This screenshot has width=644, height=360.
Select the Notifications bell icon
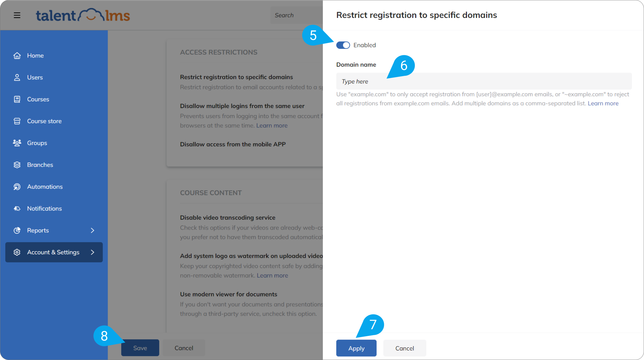tap(17, 208)
